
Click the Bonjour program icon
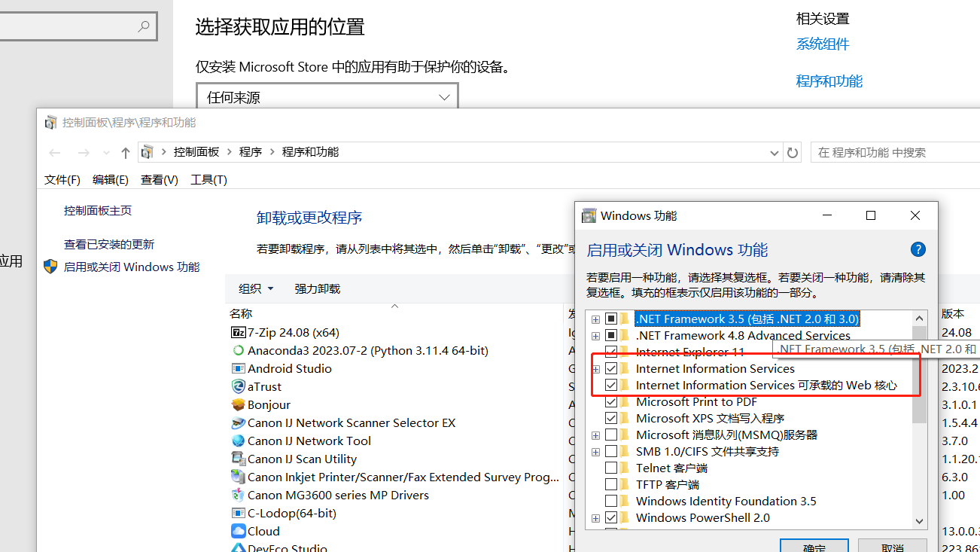(x=238, y=404)
